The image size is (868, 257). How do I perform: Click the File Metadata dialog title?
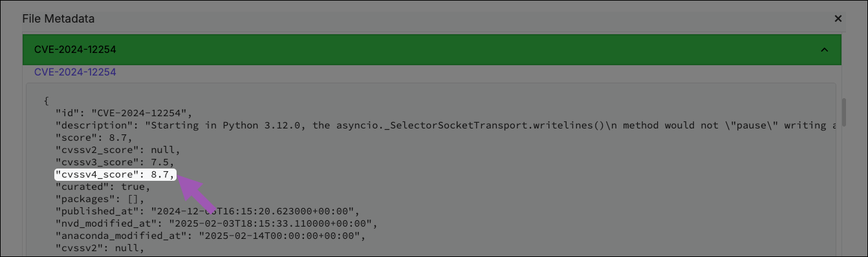click(58, 19)
